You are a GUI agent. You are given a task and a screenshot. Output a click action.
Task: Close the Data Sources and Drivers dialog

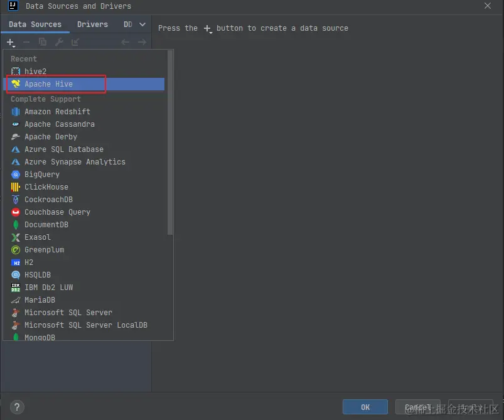[487, 6]
